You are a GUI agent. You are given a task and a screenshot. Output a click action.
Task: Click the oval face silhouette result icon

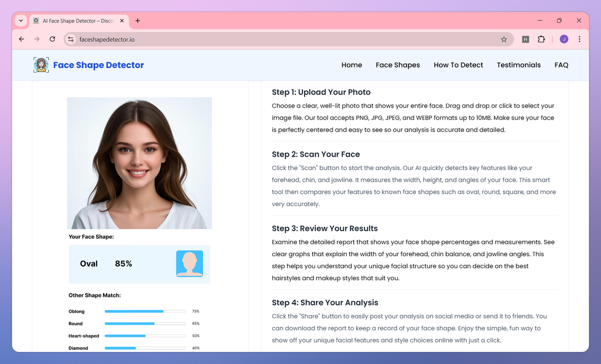(189, 264)
